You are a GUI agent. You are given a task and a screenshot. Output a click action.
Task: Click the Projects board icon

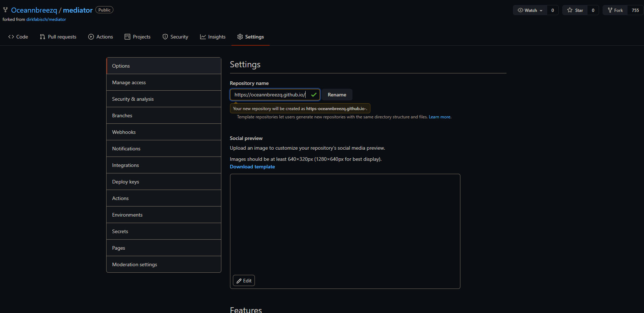pos(127,37)
